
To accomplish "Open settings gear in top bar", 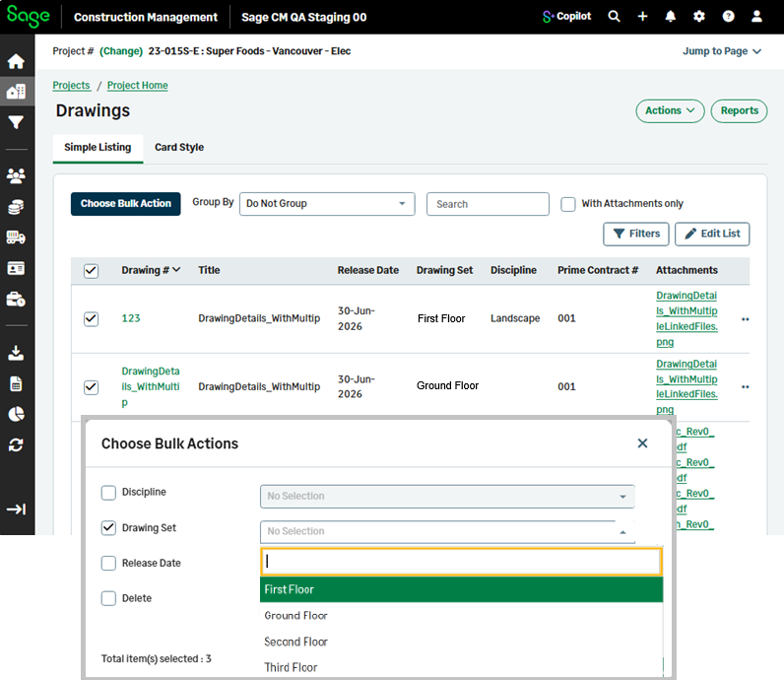I will click(x=699, y=17).
